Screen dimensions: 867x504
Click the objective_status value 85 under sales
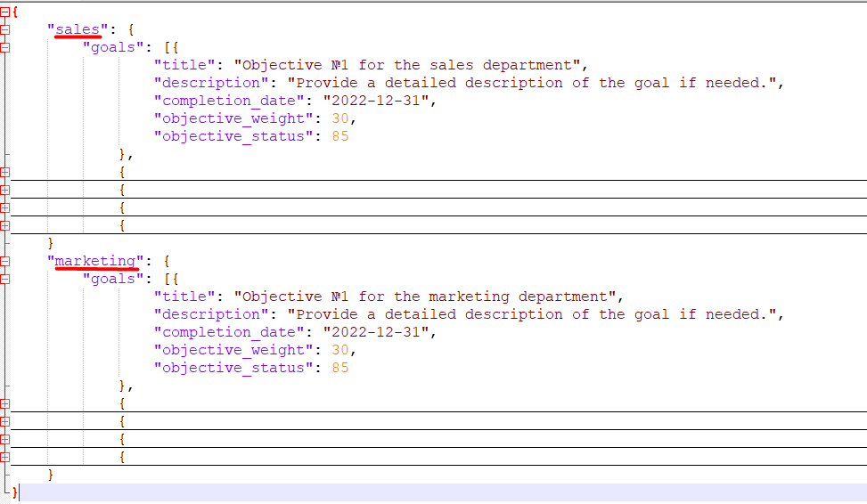340,136
